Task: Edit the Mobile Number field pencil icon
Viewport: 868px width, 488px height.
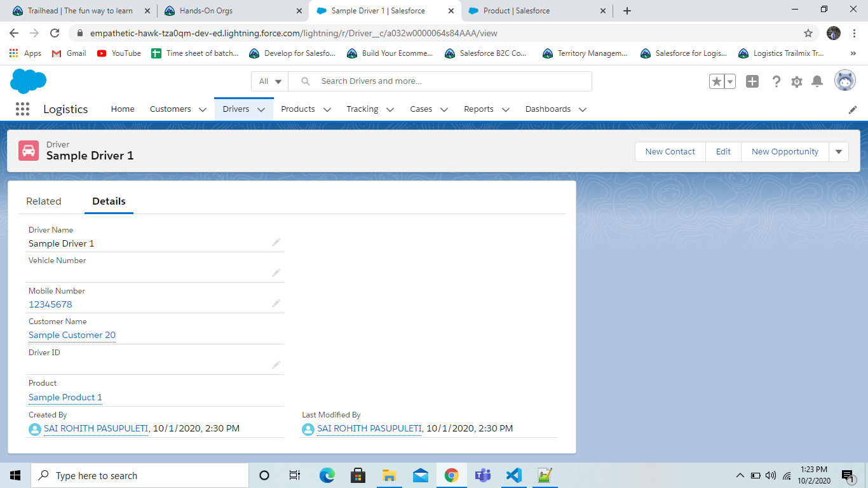Action: tap(276, 303)
